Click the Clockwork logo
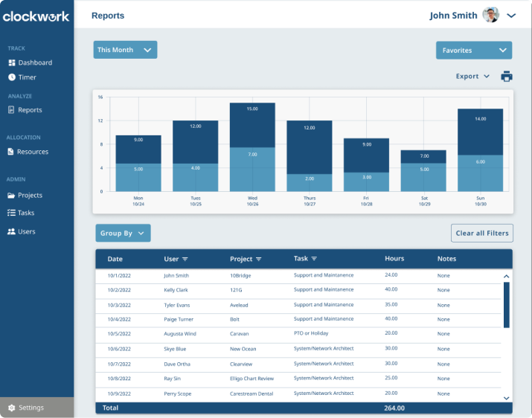532x418 pixels. (x=36, y=16)
